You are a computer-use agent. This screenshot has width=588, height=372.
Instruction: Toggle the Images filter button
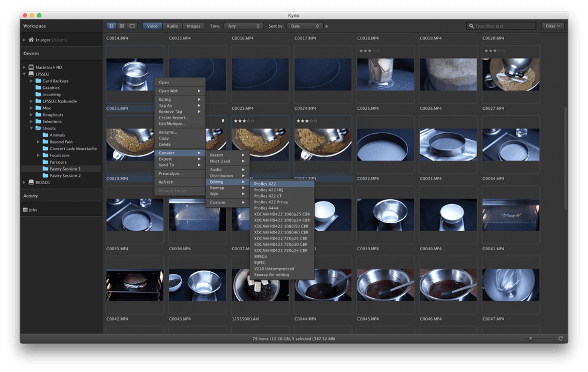click(193, 26)
